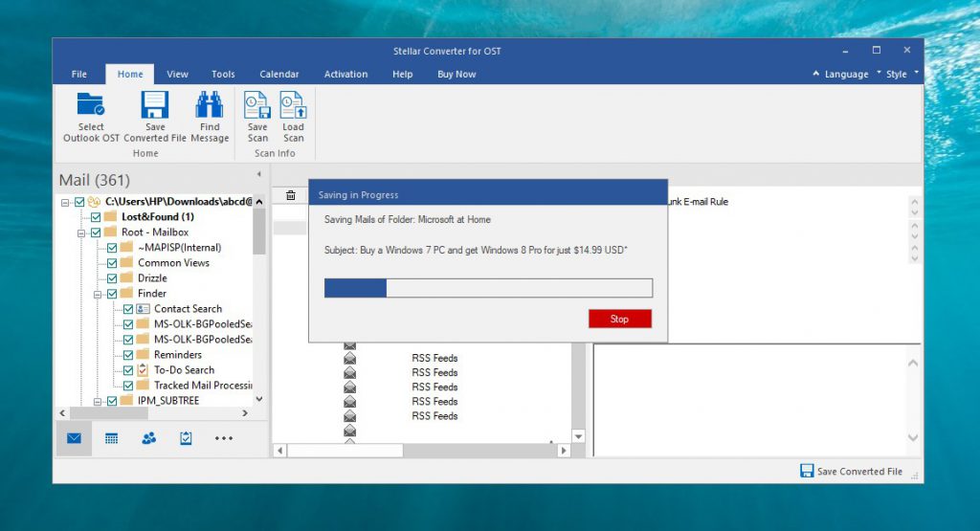Image resolution: width=980 pixels, height=531 pixels.
Task: Uncheck Drizzle folder checkbox
Action: [x=112, y=278]
